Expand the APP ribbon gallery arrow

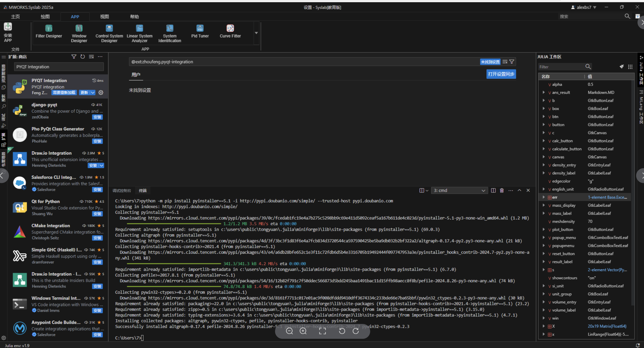tap(256, 33)
